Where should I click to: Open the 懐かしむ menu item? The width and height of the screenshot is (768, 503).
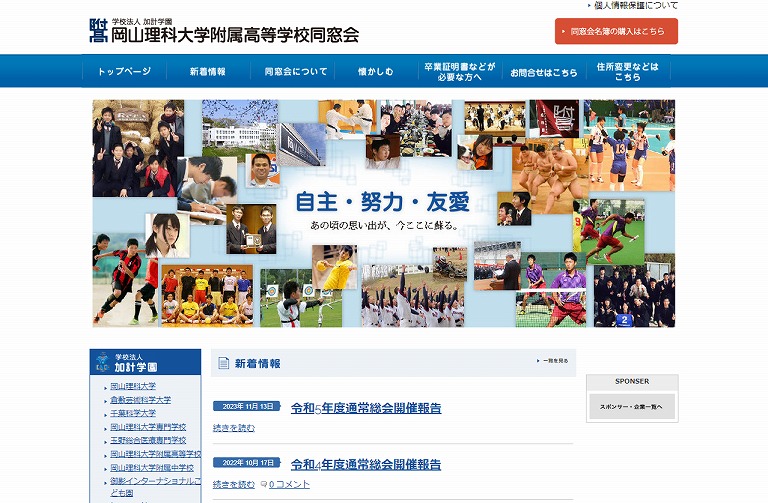pyautogui.click(x=376, y=72)
